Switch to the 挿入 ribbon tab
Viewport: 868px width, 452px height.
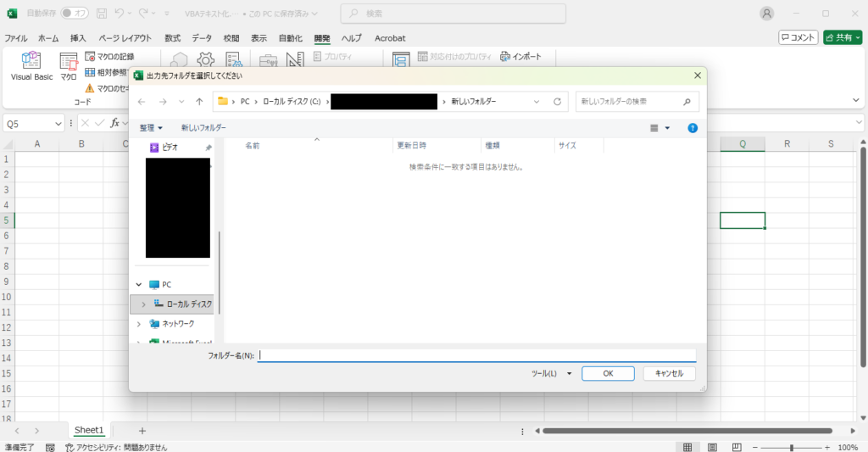78,38
